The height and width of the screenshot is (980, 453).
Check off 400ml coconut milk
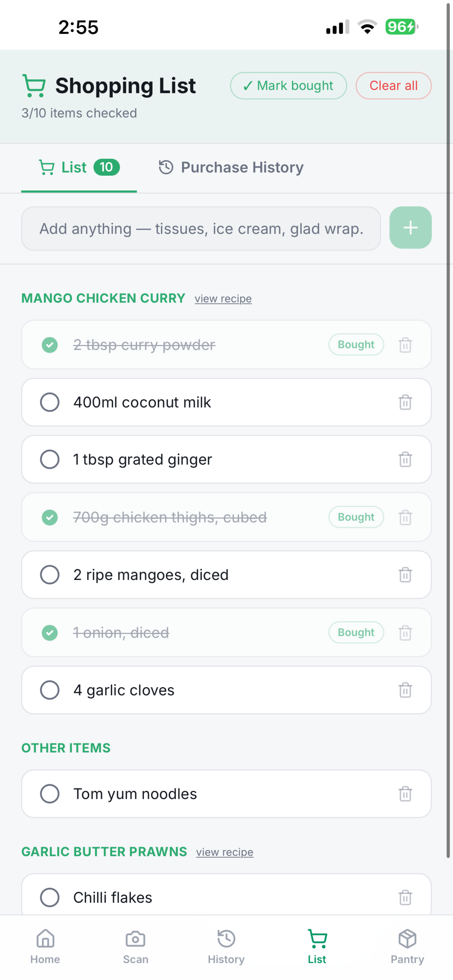pyautogui.click(x=50, y=402)
